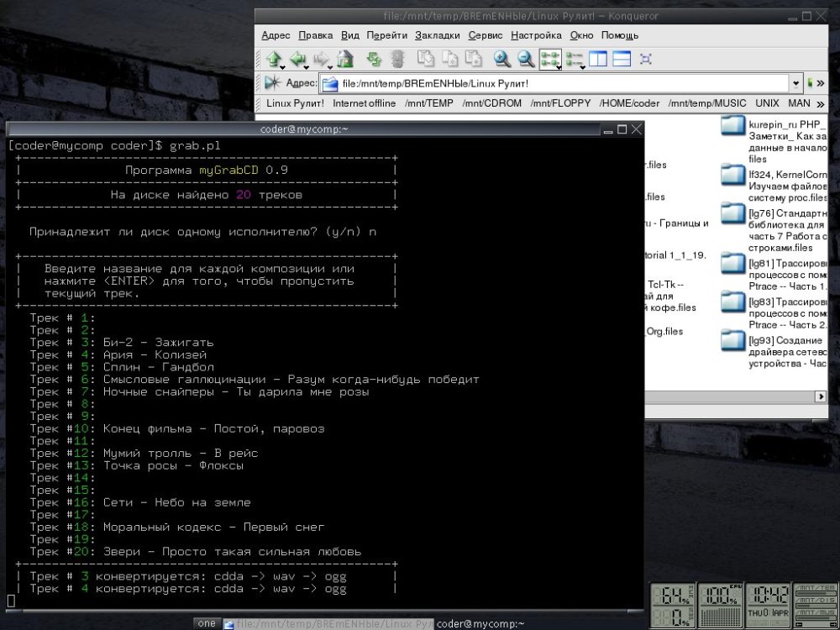Open the /mnt/temp/MUSIC bookmark

click(706, 103)
